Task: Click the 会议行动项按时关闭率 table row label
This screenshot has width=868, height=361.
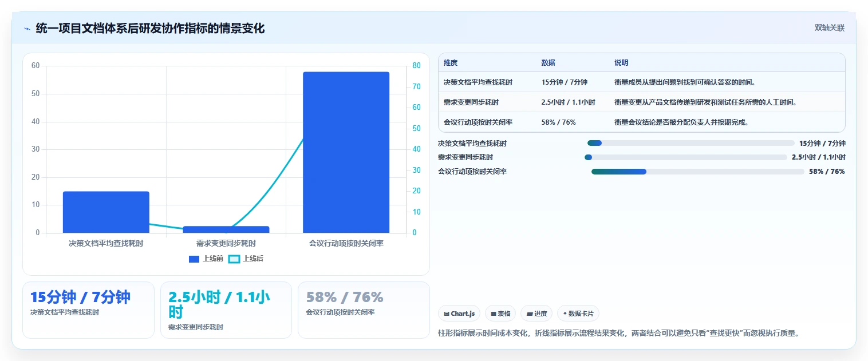Action: [478, 122]
